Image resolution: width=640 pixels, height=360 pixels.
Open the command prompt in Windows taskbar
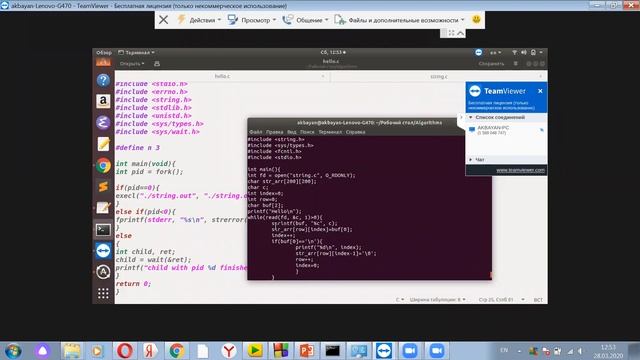[332, 351]
